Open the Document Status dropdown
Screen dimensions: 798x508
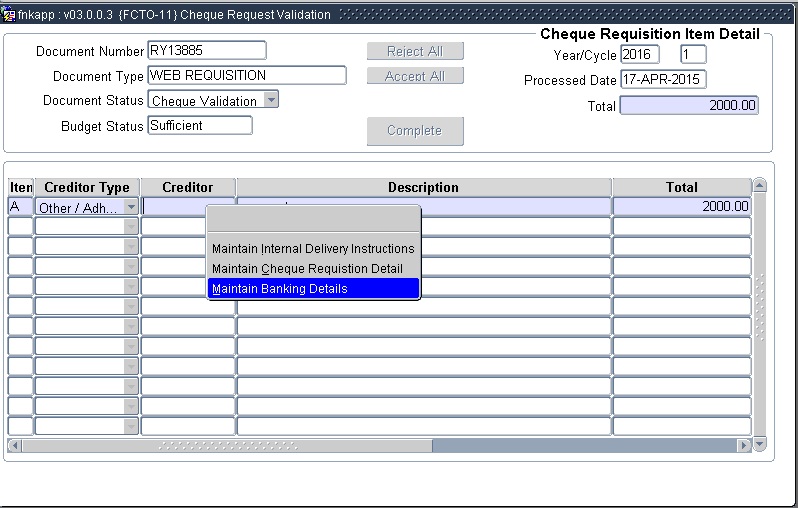pos(271,100)
